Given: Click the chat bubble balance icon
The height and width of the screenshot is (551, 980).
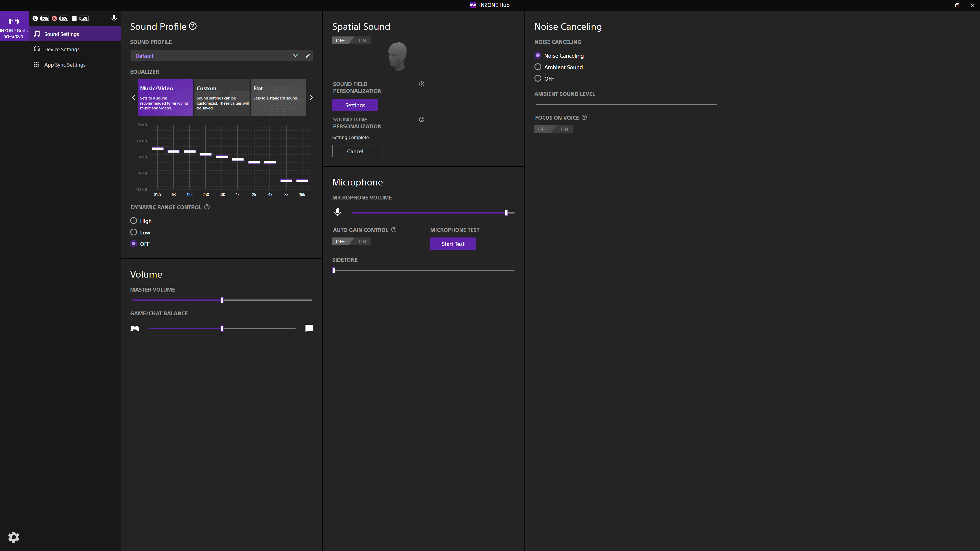Looking at the screenshot, I should [309, 328].
